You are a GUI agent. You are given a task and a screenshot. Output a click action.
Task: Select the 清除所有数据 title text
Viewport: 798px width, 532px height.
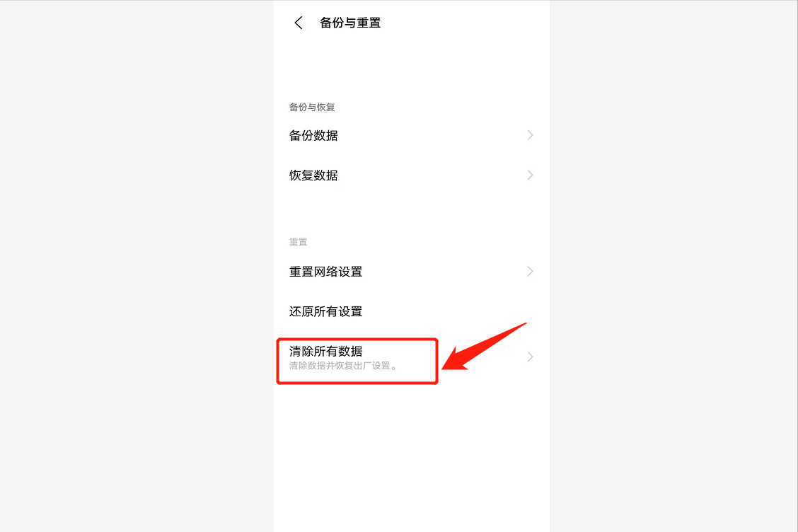tap(325, 352)
